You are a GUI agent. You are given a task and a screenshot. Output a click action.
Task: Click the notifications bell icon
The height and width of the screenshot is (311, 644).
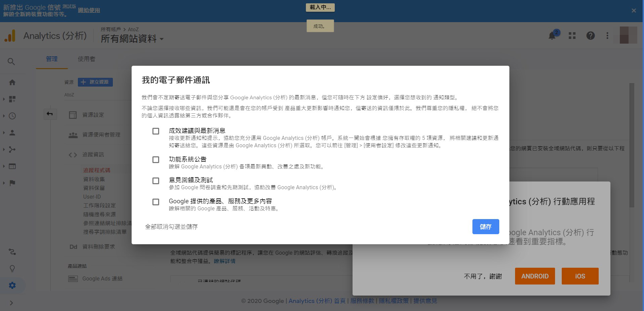[552, 36]
